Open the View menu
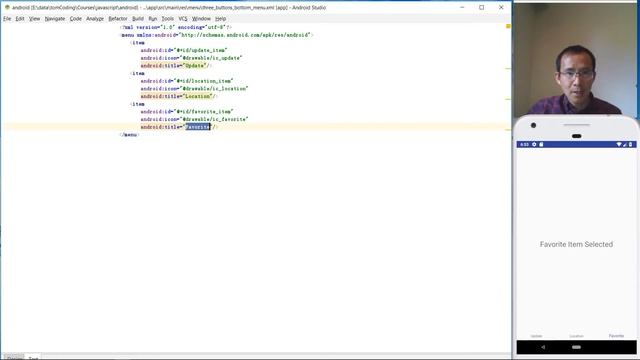The height and width of the screenshot is (360, 640). click(35, 19)
